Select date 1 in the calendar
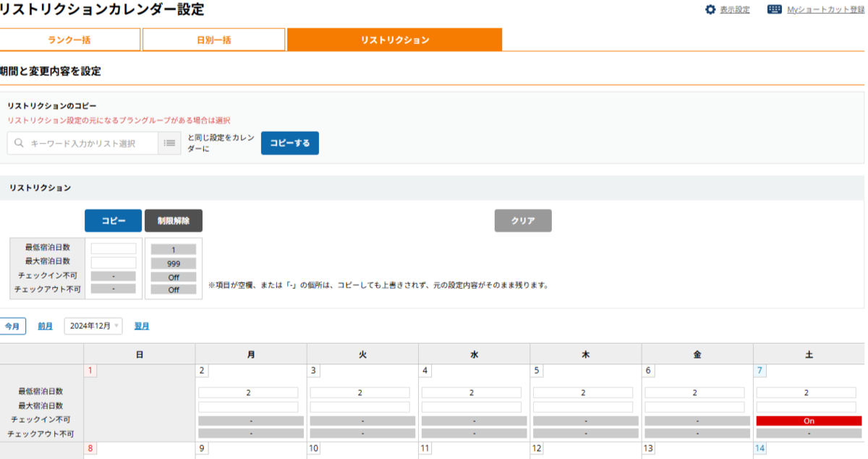868x459 pixels. pyautogui.click(x=90, y=371)
